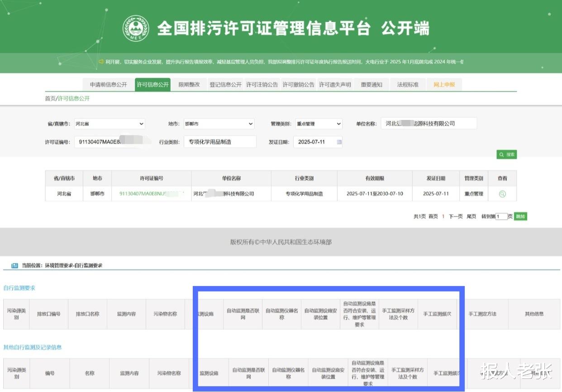Click the 当前位置 breadcrumb icon
Screen dimensions: 562x392
tap(14, 265)
